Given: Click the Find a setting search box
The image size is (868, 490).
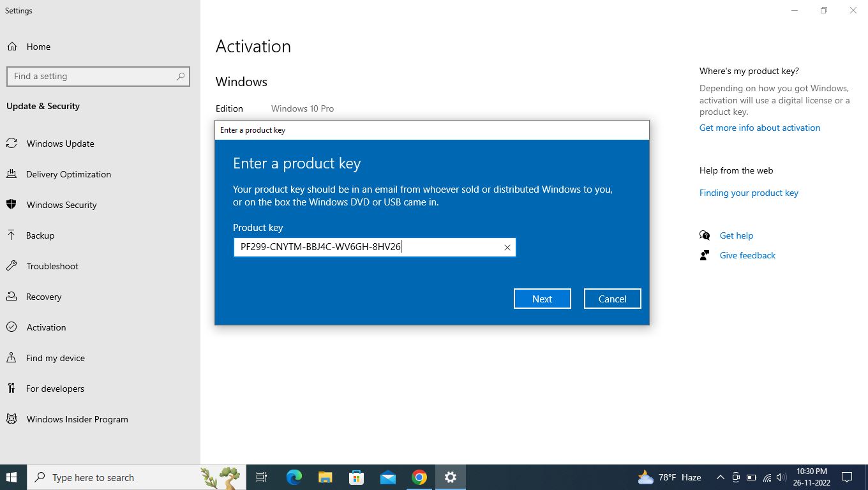Looking at the screenshot, I should coord(98,76).
